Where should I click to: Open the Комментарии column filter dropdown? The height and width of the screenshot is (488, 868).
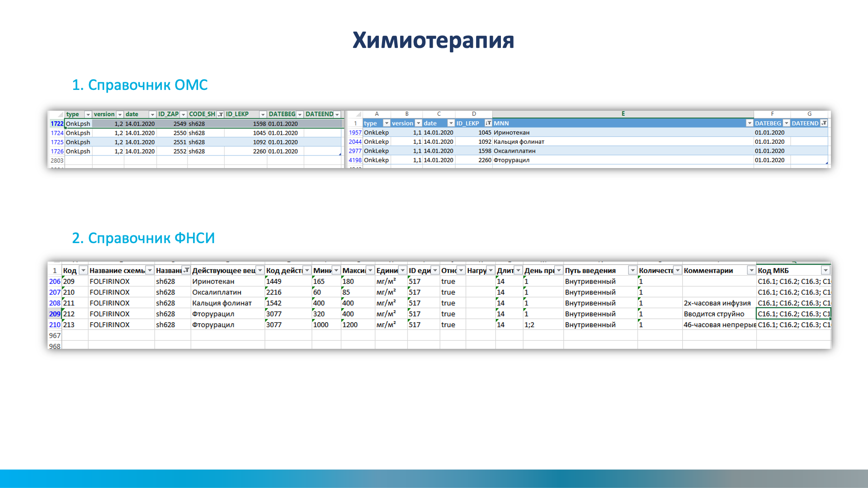[x=751, y=271]
